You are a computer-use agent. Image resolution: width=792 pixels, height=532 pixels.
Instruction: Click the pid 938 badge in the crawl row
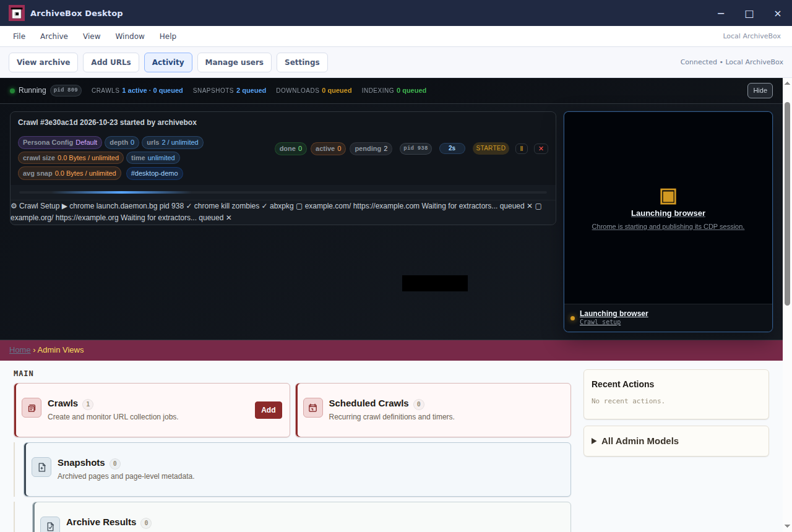pyautogui.click(x=416, y=148)
